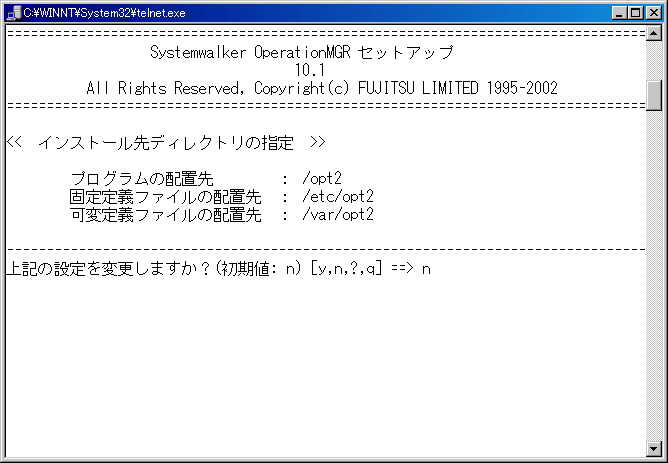Minimize the telnet.exe window
Viewport: 668px width, 463px height.
pyautogui.click(x=619, y=13)
